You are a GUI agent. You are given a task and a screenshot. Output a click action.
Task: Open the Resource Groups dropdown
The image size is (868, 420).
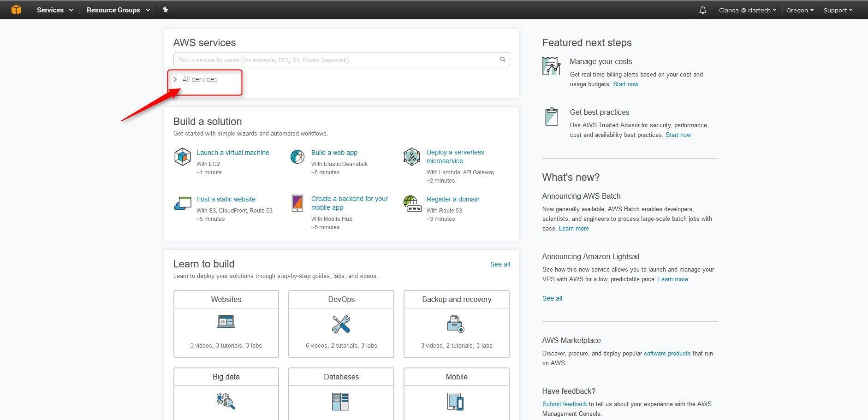(118, 10)
